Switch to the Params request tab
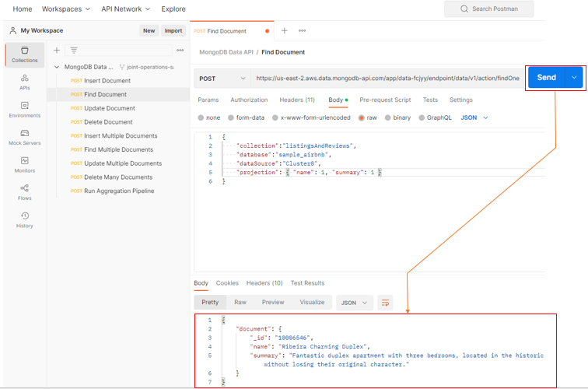588x389 pixels. (x=208, y=100)
